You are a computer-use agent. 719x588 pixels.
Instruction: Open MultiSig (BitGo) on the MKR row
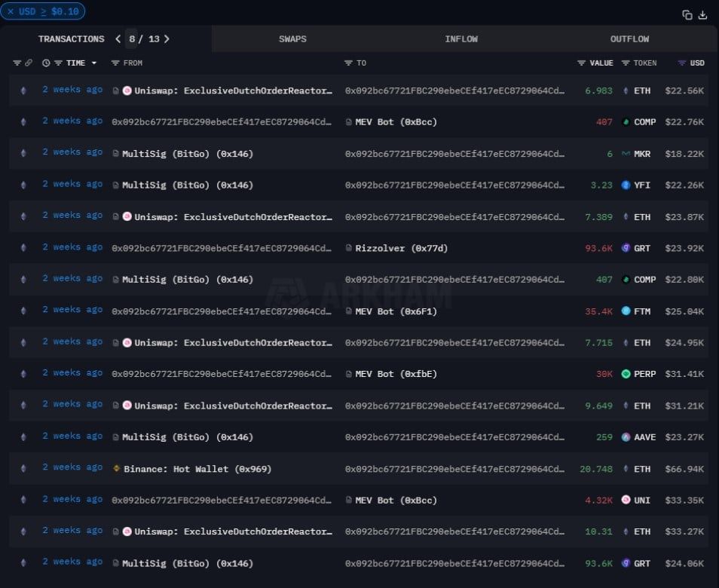point(187,154)
